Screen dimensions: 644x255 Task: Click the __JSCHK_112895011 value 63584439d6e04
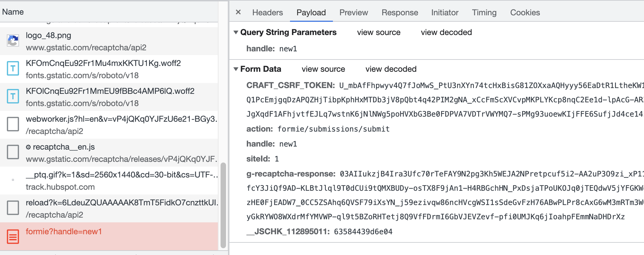(x=363, y=232)
